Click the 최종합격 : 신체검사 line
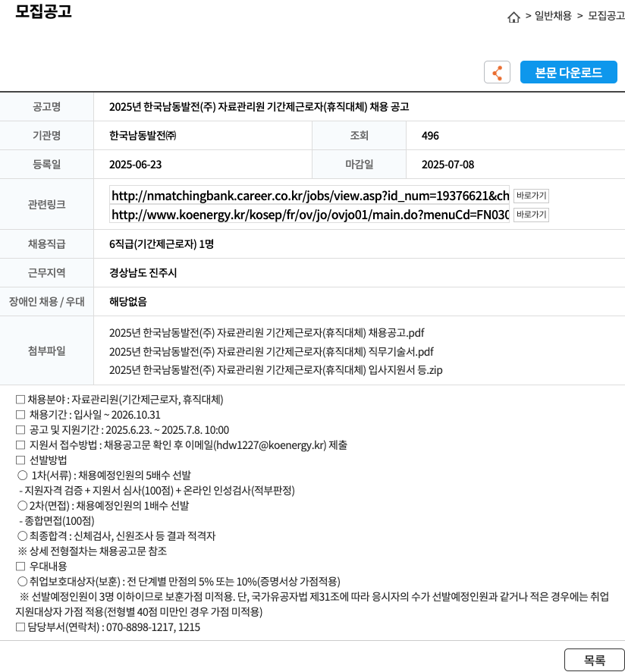Screen dimensions: 625x672 116,535
